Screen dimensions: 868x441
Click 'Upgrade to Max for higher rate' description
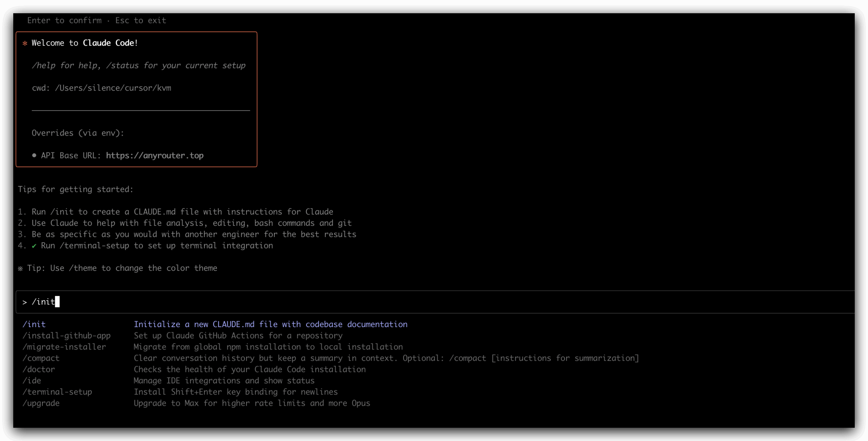pos(252,403)
